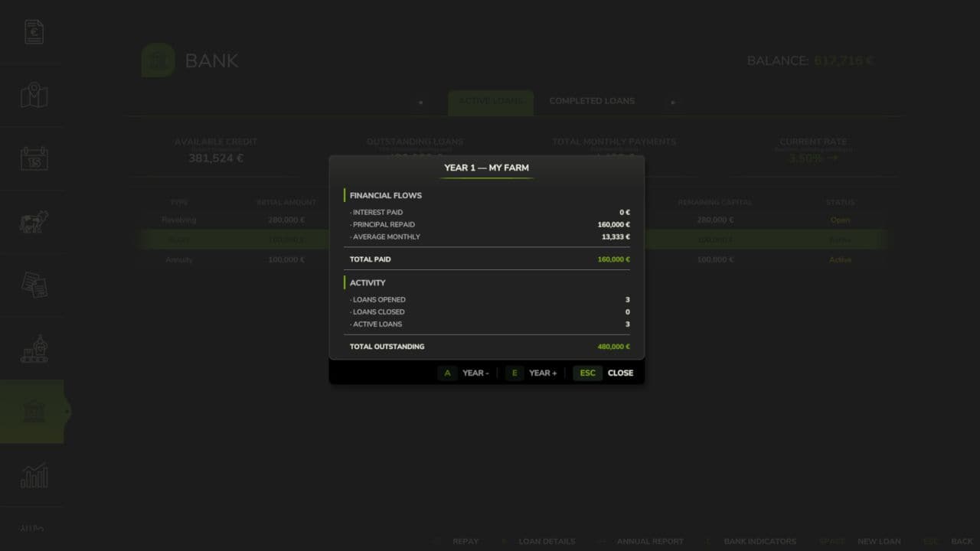This screenshot has width=980, height=551.
Task: Switch to Active Loans tab
Action: [491, 102]
